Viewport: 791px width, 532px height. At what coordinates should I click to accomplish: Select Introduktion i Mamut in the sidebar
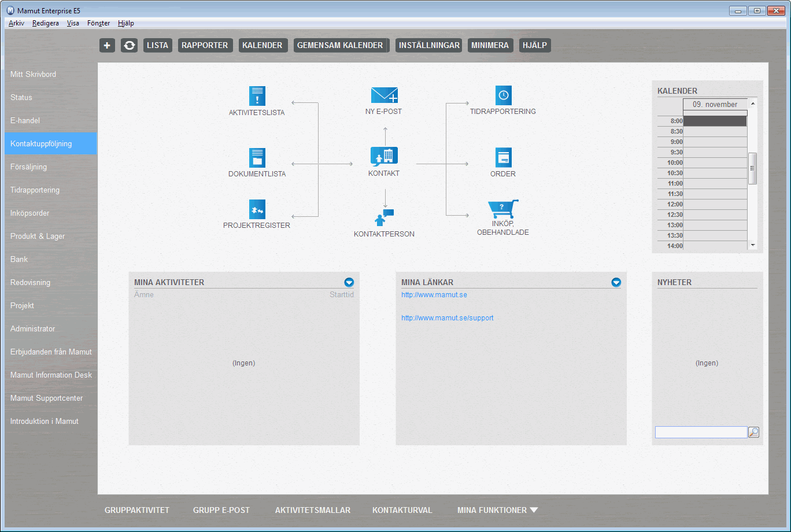[x=51, y=421]
